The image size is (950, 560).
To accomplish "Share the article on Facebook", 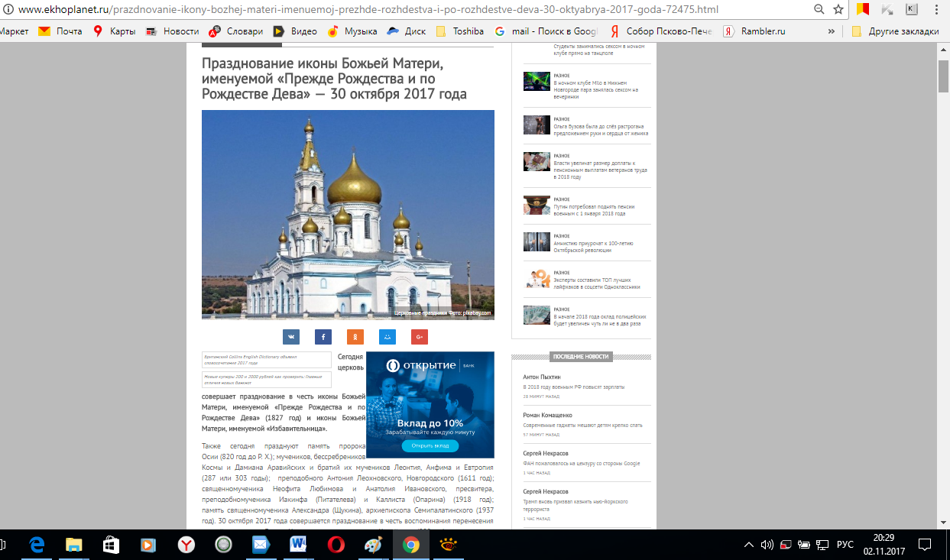I will point(323,337).
